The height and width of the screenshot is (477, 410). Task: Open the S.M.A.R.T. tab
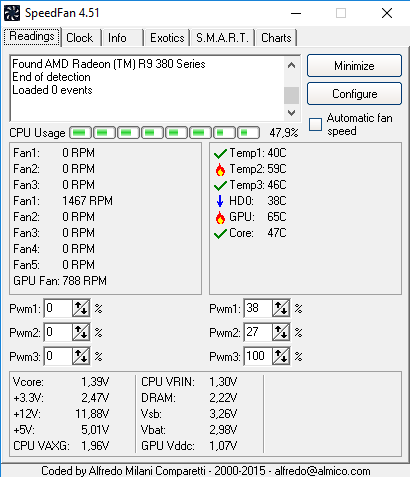[x=222, y=38]
